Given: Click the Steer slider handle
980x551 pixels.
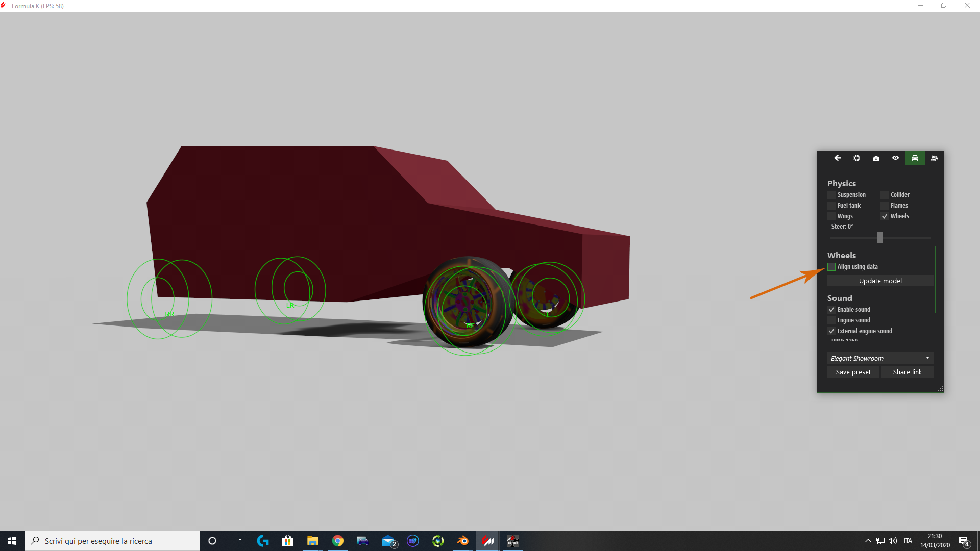Looking at the screenshot, I should coord(880,238).
